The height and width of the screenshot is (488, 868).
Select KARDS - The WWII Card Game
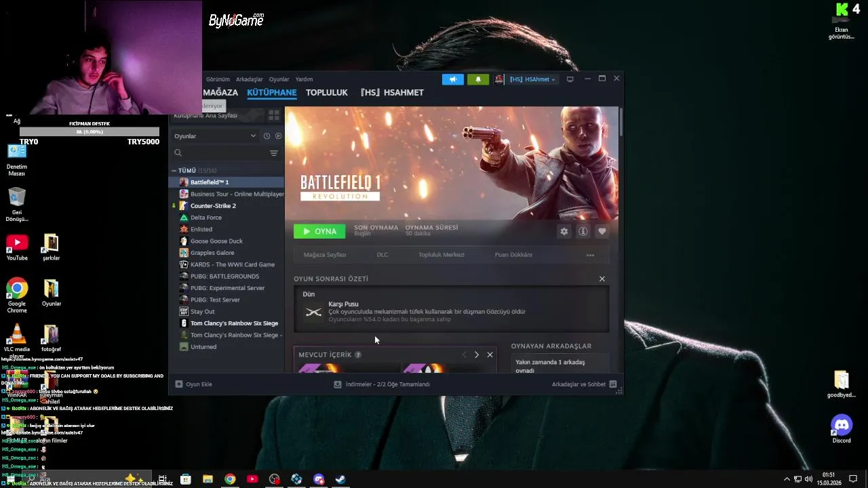click(x=226, y=264)
